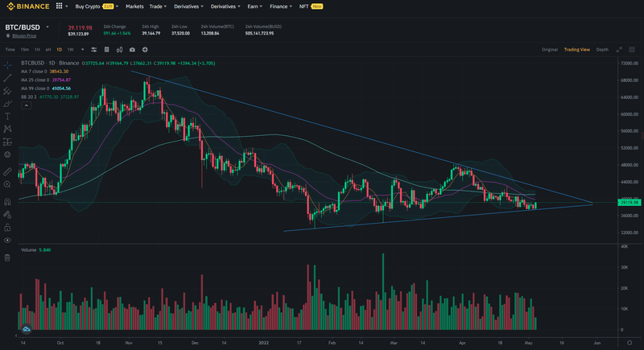Image resolution: width=644 pixels, height=350 pixels.
Task: Open the Binance apps grid menu
Action: [59, 6]
